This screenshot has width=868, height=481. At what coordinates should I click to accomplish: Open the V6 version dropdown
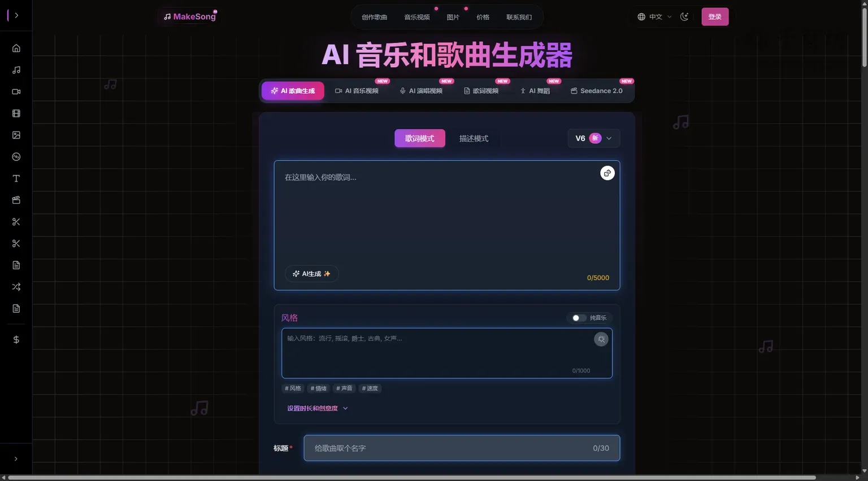tap(594, 138)
